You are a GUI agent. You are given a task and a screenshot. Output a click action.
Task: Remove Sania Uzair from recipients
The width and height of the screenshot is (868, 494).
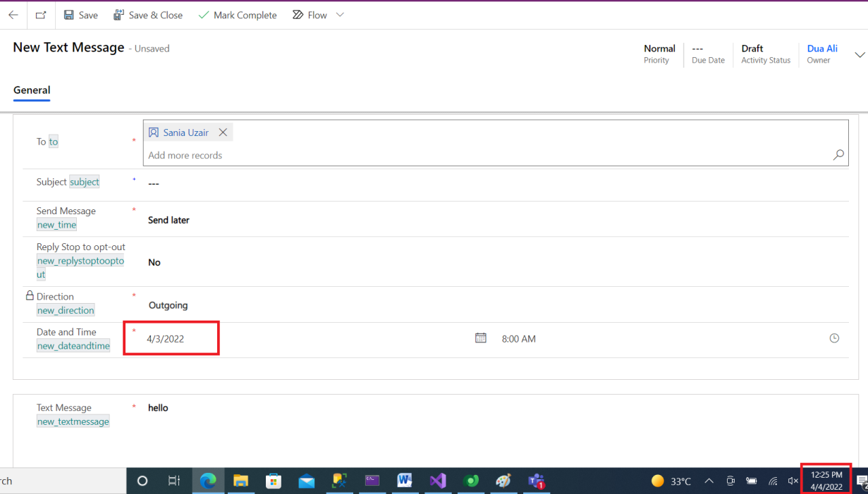click(x=223, y=132)
